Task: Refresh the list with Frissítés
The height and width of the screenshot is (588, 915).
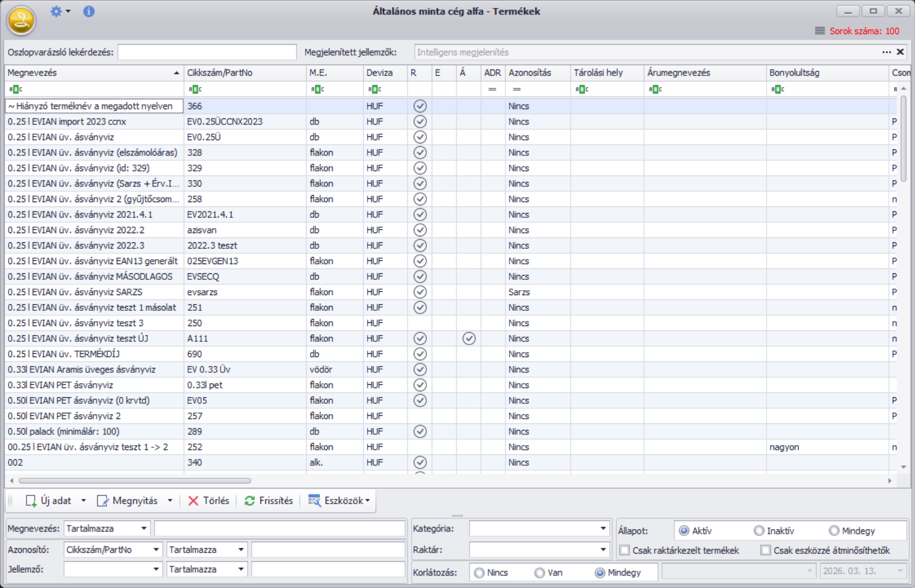Action: [269, 501]
